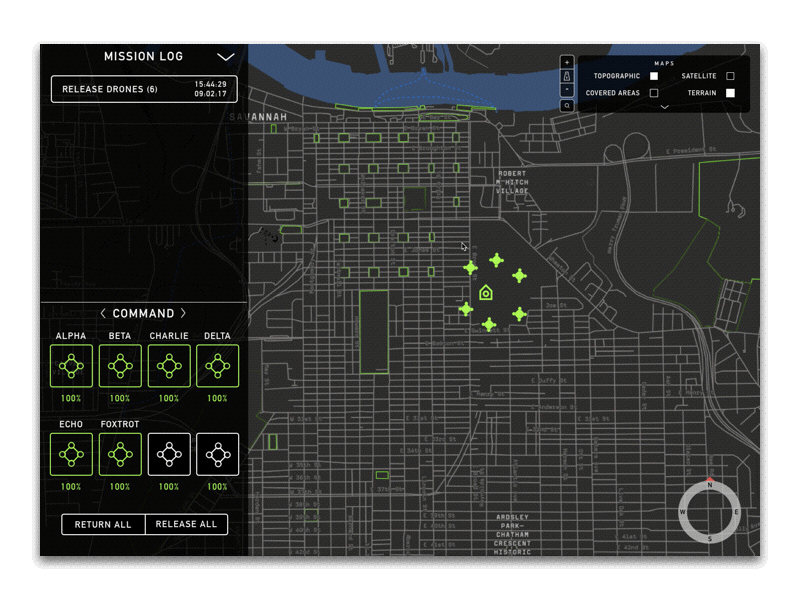Zoom in with the map plus button

[567, 62]
